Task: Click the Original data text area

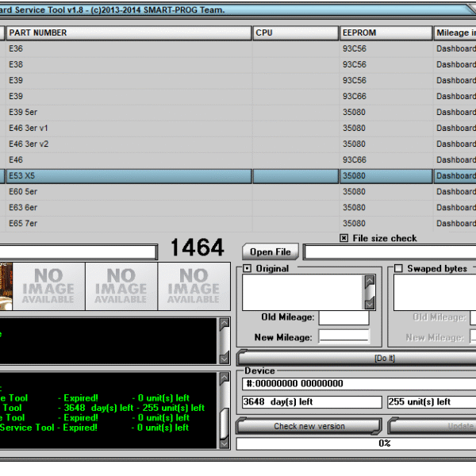Action: tap(303, 292)
